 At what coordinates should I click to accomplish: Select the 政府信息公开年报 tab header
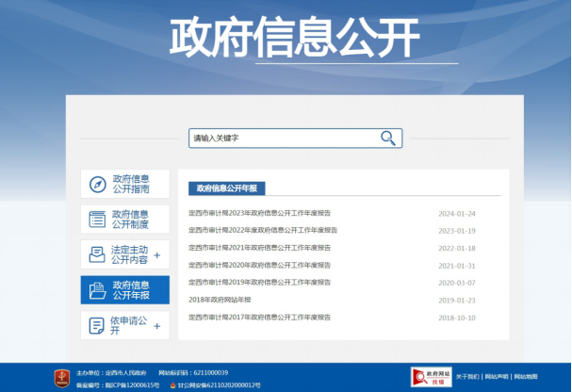tap(226, 188)
